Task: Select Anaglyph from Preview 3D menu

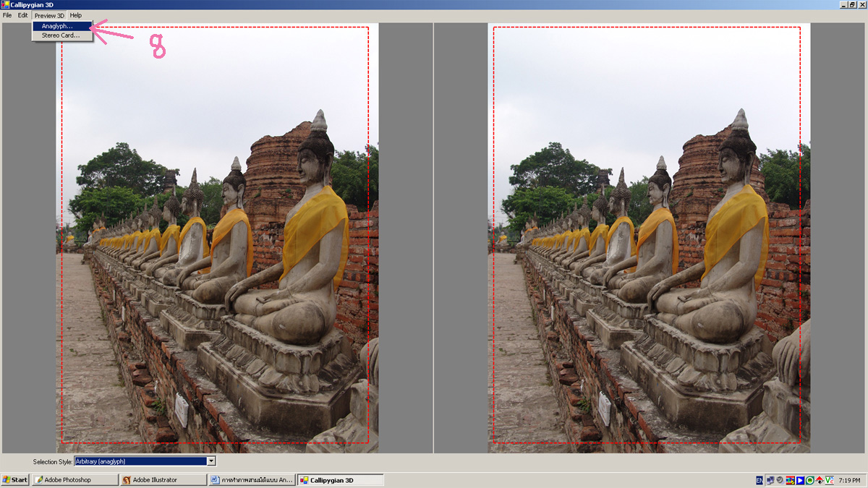Action: click(57, 26)
